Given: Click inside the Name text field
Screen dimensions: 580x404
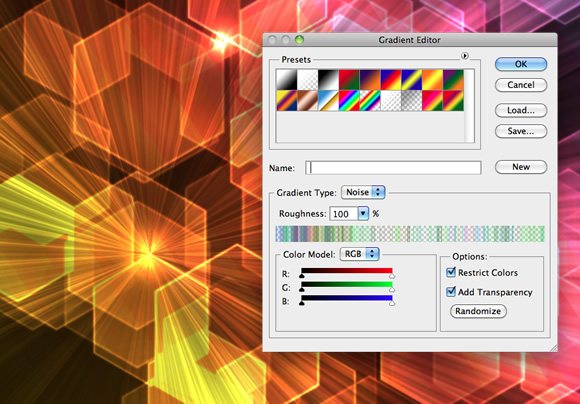Looking at the screenshot, I should (x=393, y=168).
